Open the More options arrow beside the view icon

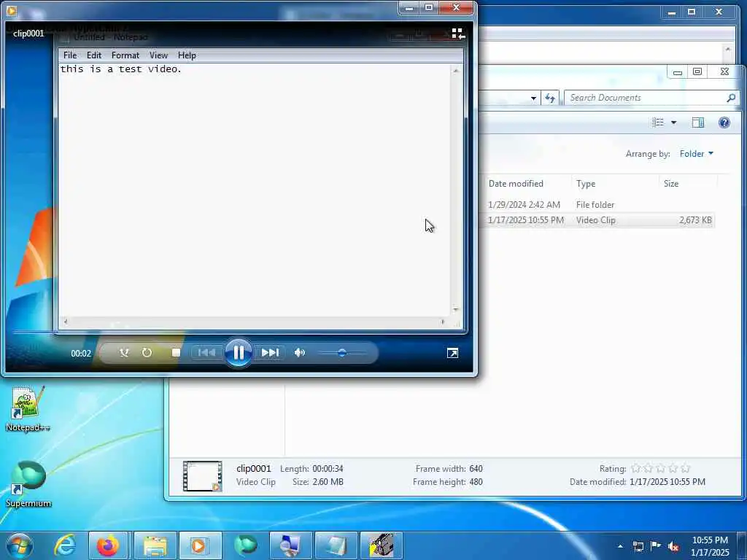coord(673,122)
